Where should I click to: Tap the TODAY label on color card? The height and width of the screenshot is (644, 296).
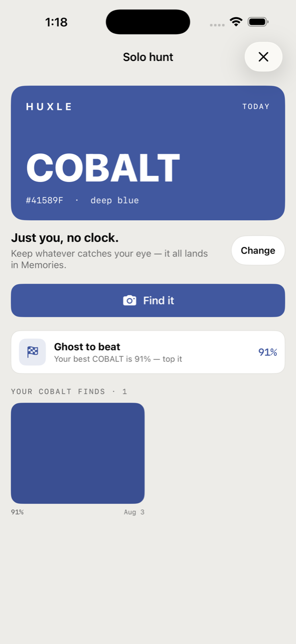(x=256, y=106)
